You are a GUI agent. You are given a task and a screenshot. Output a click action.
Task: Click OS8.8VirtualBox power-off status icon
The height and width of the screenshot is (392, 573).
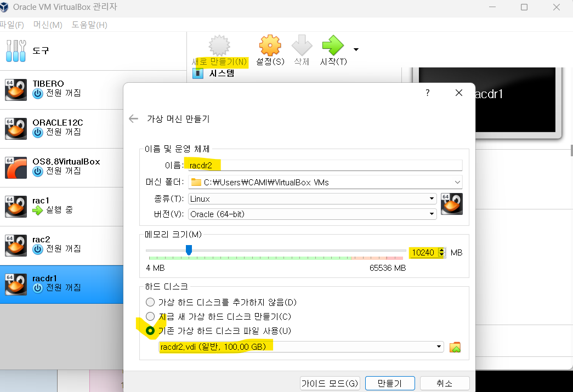point(38,172)
